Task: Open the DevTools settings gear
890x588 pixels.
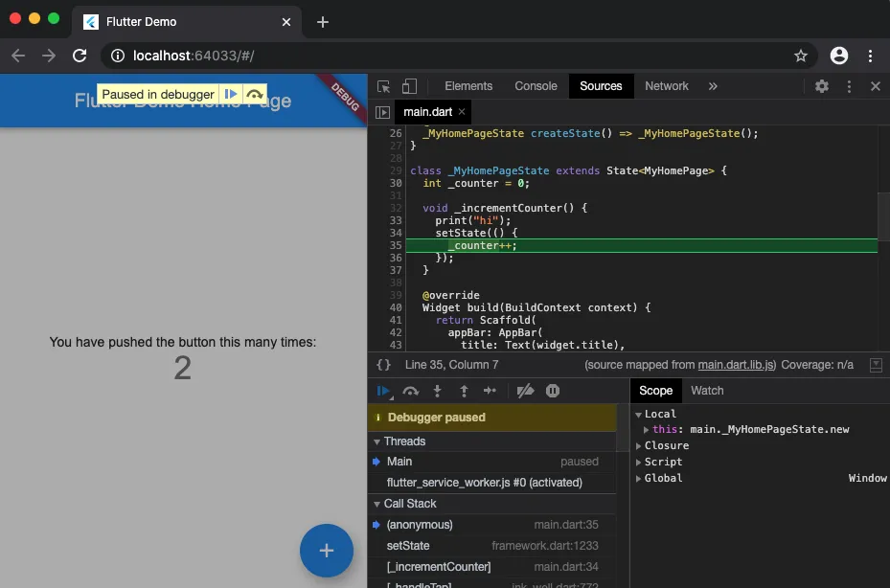Action: (x=821, y=86)
